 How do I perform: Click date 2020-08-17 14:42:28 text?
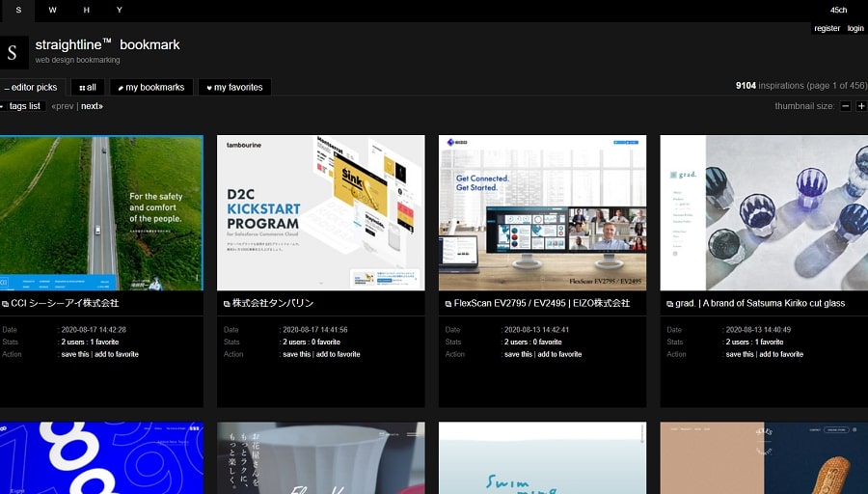click(x=94, y=330)
